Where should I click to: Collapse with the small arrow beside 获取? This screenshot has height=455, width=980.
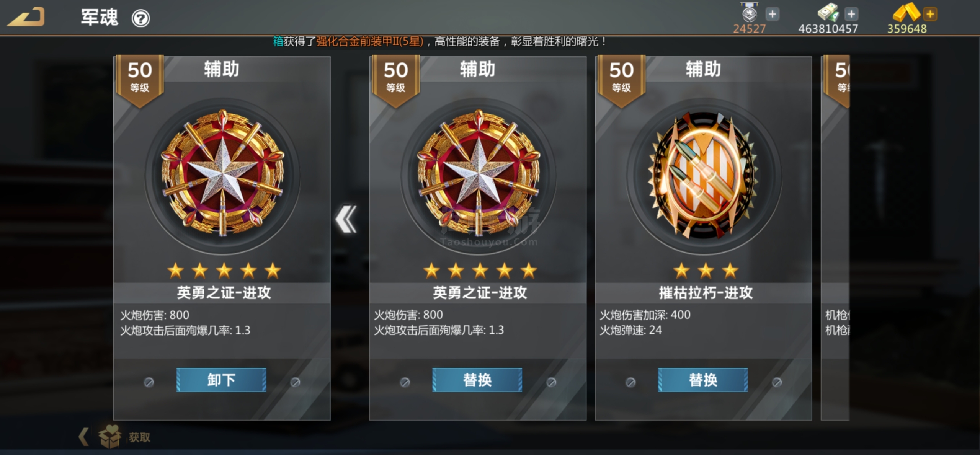click(83, 437)
